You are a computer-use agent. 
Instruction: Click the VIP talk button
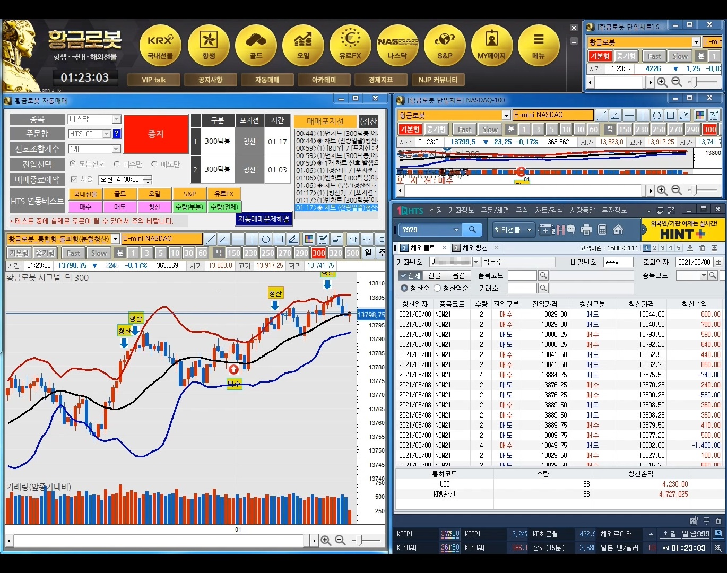154,80
